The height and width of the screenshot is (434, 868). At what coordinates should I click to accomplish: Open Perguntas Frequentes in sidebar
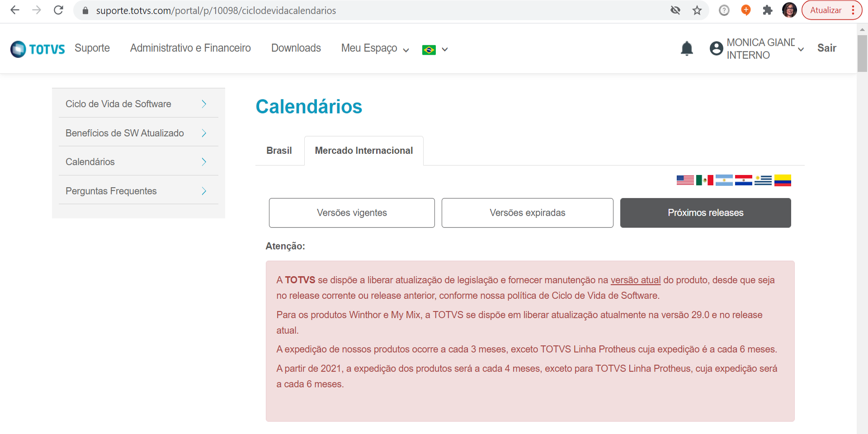pyautogui.click(x=138, y=191)
